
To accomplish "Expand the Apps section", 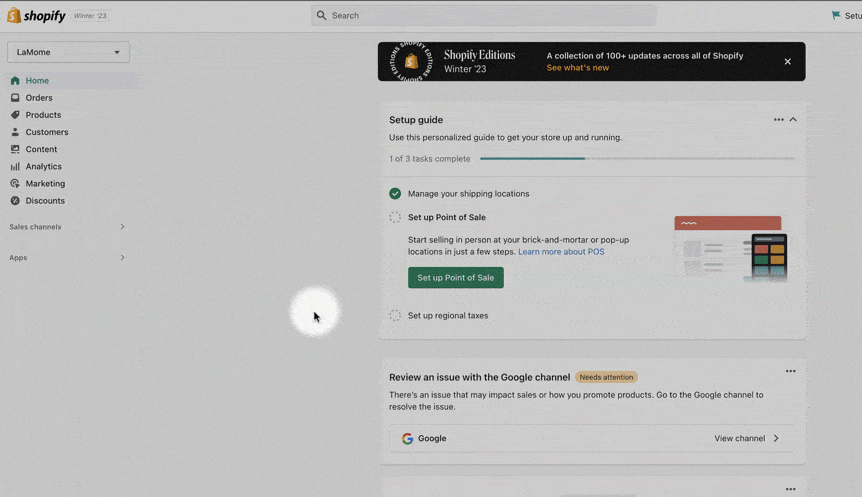I will (x=122, y=258).
